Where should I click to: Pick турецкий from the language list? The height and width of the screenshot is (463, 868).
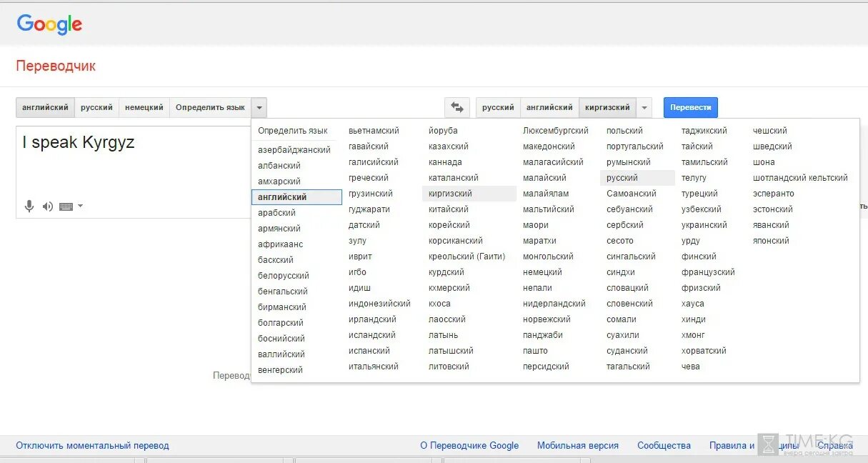tap(699, 194)
